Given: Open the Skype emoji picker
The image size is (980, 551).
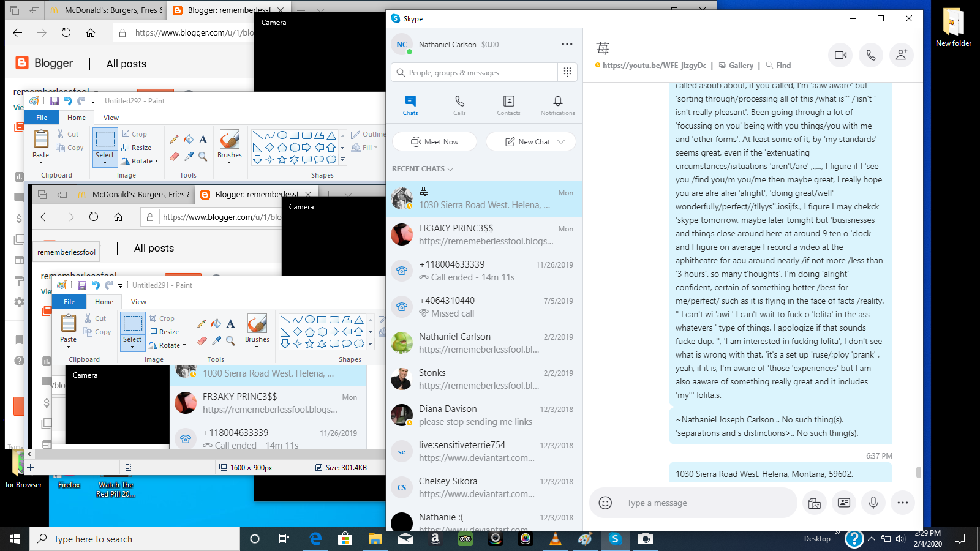Looking at the screenshot, I should 605,503.
